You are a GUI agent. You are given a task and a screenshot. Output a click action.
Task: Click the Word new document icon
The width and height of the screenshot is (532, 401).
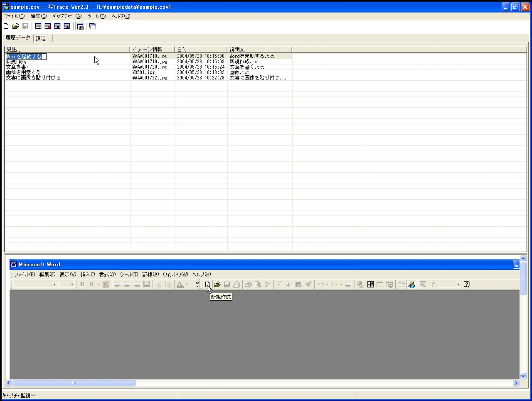pos(207,285)
